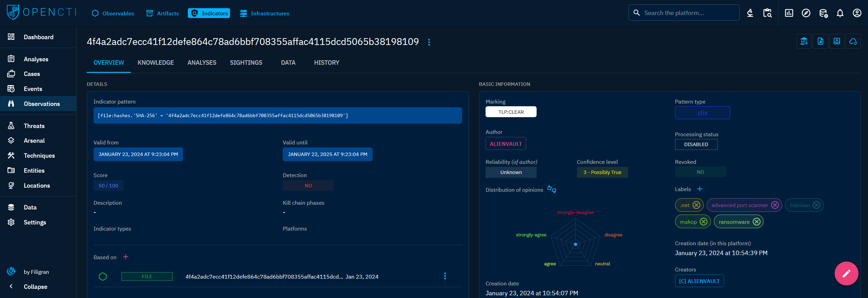Viewport: 868px width, 298px height.
Task: Switch to the Knowledge tab
Action: click(155, 63)
